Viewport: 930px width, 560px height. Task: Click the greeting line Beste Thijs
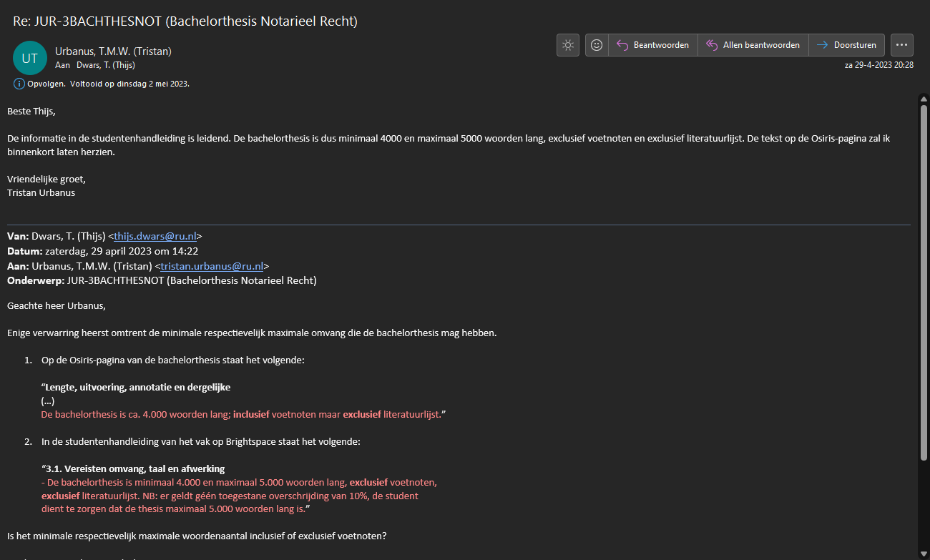31,112
